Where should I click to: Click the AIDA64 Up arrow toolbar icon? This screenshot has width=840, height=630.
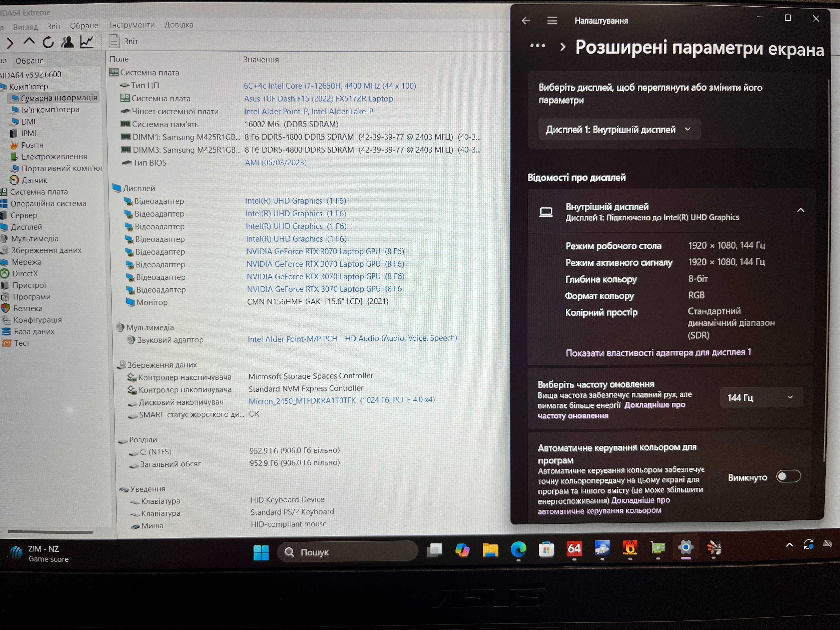[x=29, y=41]
